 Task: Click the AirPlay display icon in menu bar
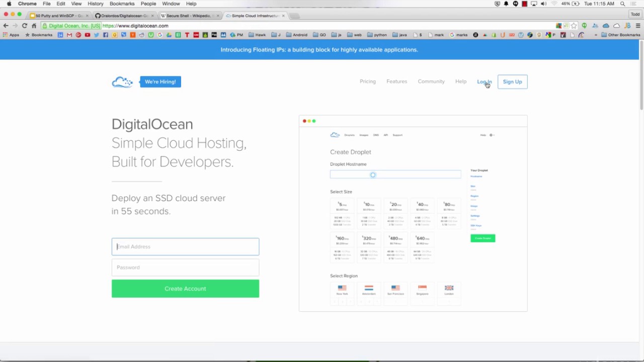tap(534, 4)
